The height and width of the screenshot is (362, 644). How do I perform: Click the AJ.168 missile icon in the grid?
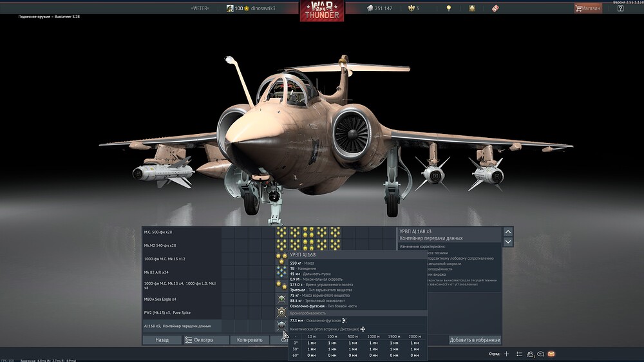click(x=281, y=326)
